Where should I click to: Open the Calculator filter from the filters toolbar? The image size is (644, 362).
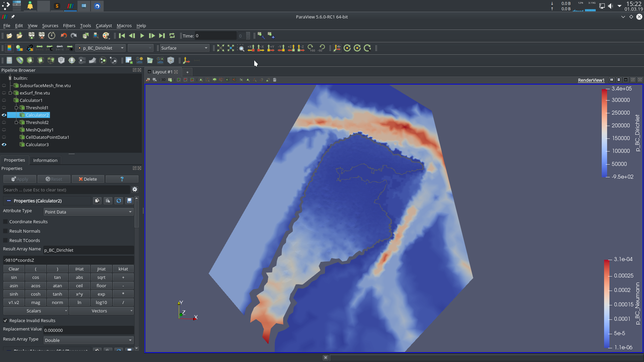(x=9, y=60)
